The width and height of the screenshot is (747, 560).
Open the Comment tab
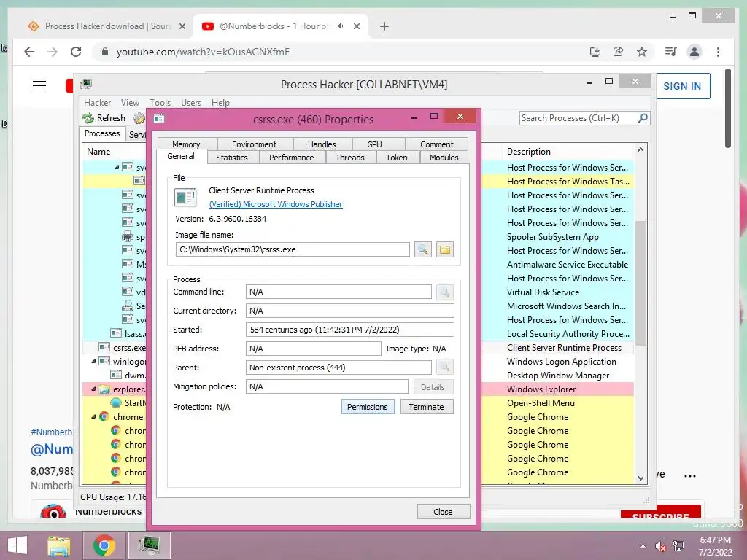click(436, 144)
